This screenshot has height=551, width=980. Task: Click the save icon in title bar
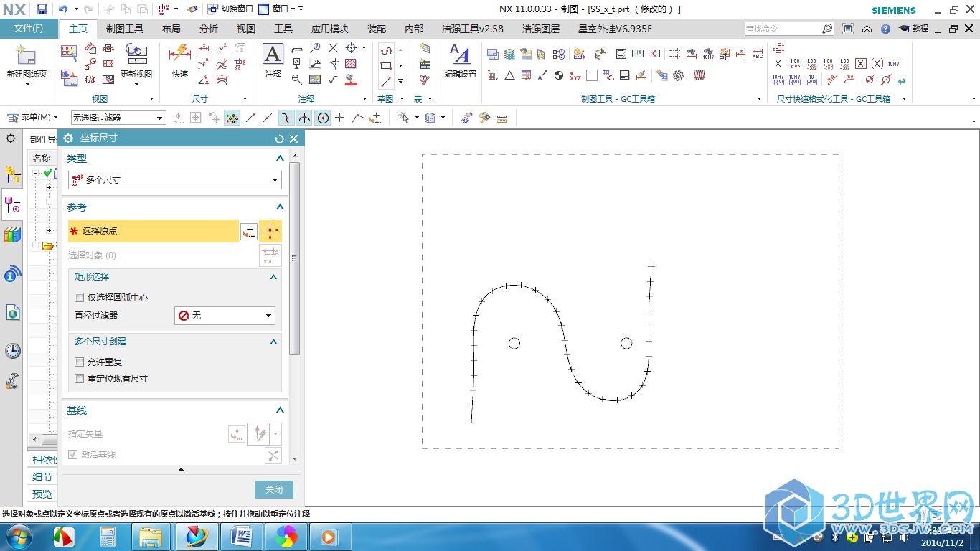click(x=42, y=9)
